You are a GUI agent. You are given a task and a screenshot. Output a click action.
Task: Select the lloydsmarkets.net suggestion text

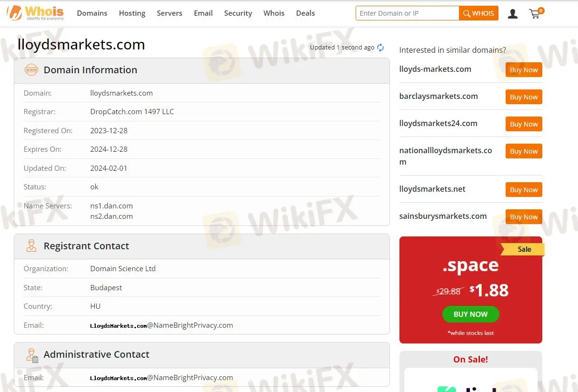[432, 189]
